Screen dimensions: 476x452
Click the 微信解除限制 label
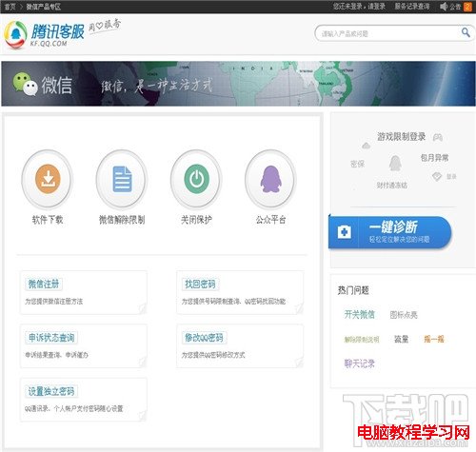pos(122,220)
